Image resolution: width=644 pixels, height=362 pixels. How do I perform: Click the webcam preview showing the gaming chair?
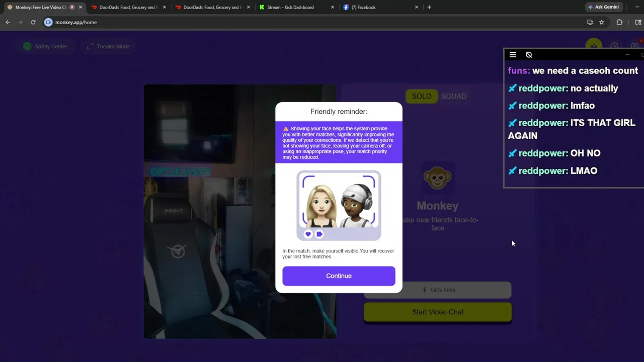coord(240,211)
